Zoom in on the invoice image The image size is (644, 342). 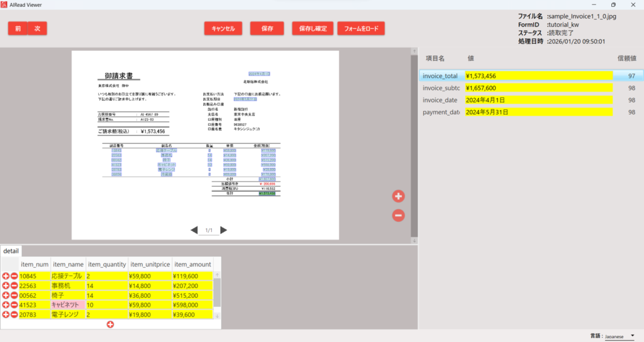pos(398,196)
